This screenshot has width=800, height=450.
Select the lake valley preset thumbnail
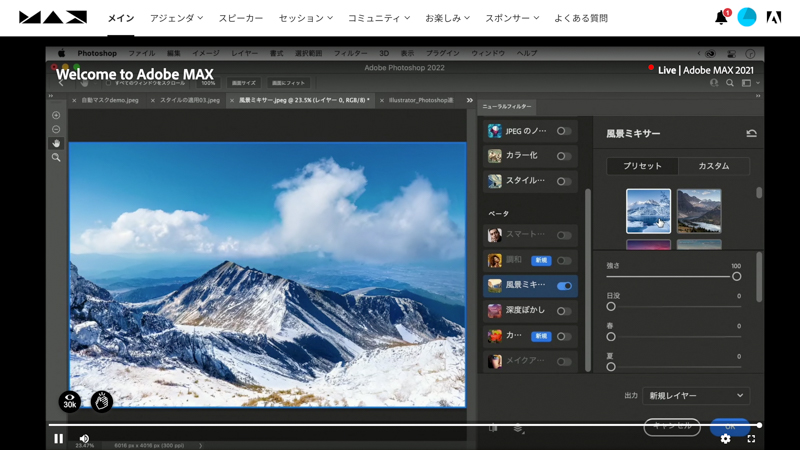[699, 211]
